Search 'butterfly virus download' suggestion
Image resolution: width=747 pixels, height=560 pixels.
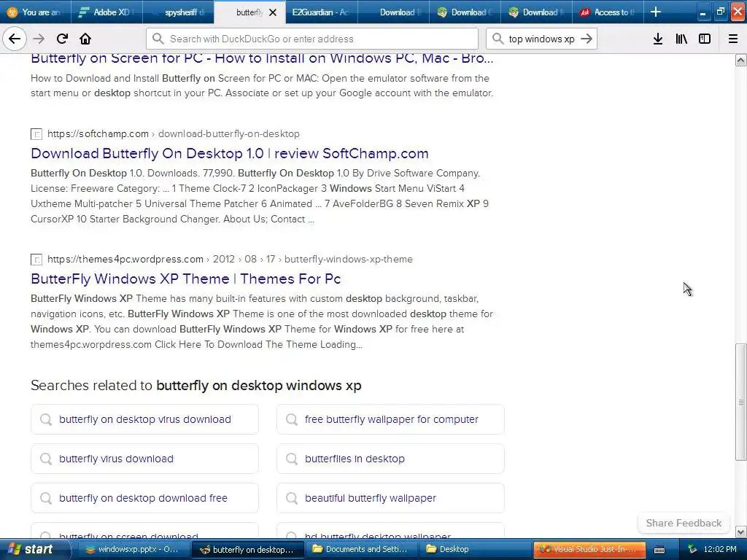click(145, 459)
